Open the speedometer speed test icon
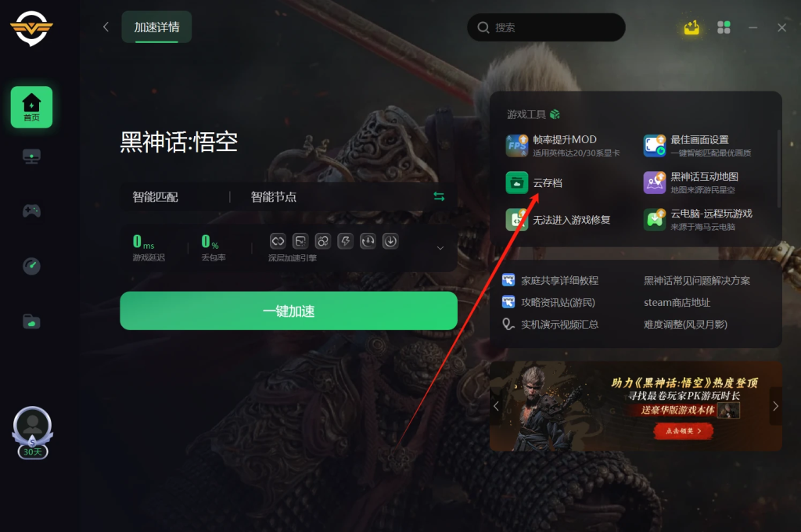Image resolution: width=801 pixels, height=532 pixels. (x=31, y=266)
